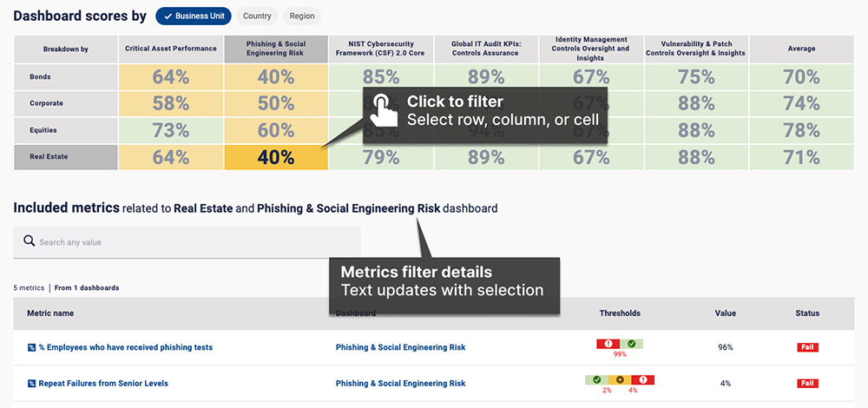The width and height of the screenshot is (868, 408).
Task: Click the Fail status badge for Repeat Failures
Action: point(807,383)
